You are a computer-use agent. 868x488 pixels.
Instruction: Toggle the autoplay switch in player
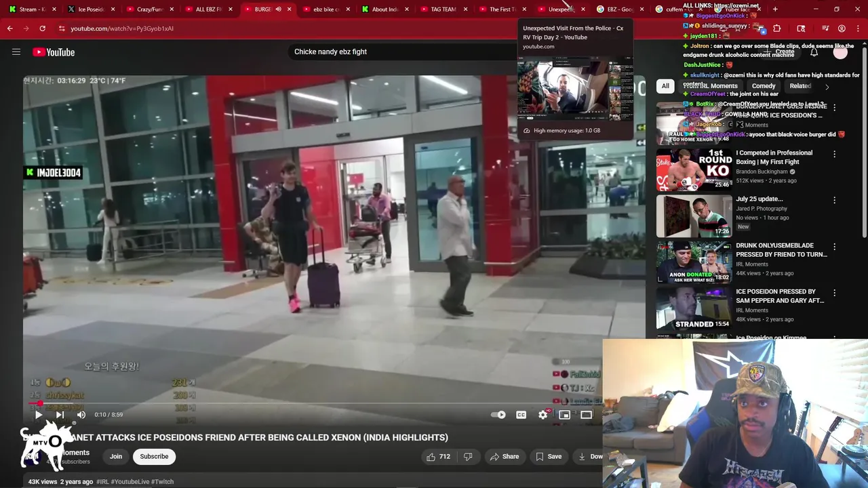click(499, 415)
